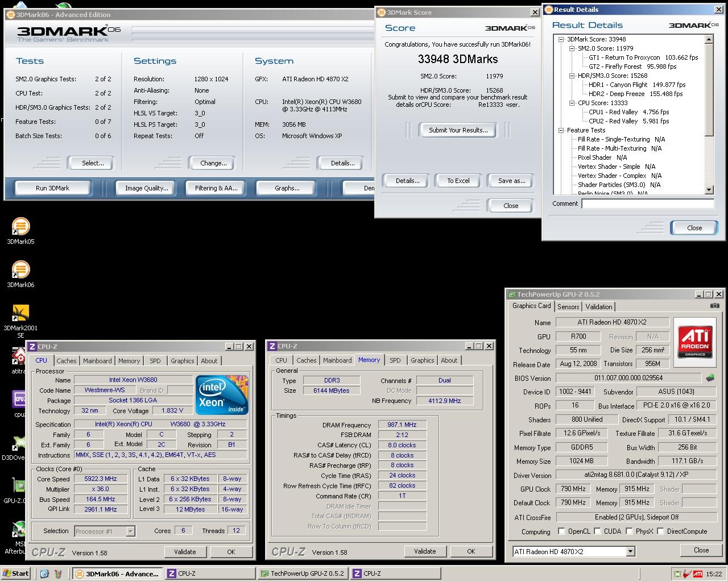Screen dimensions: 728x582
Task: Click the first CPU-Z taskbar button
Action: [x=210, y=573]
